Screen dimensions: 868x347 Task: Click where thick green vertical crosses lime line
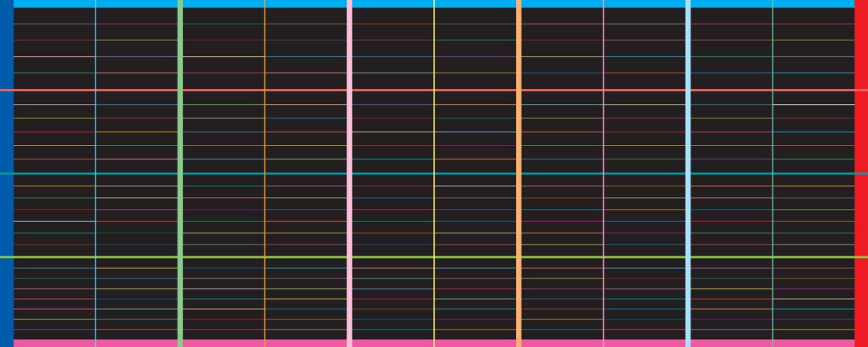(x=180, y=257)
